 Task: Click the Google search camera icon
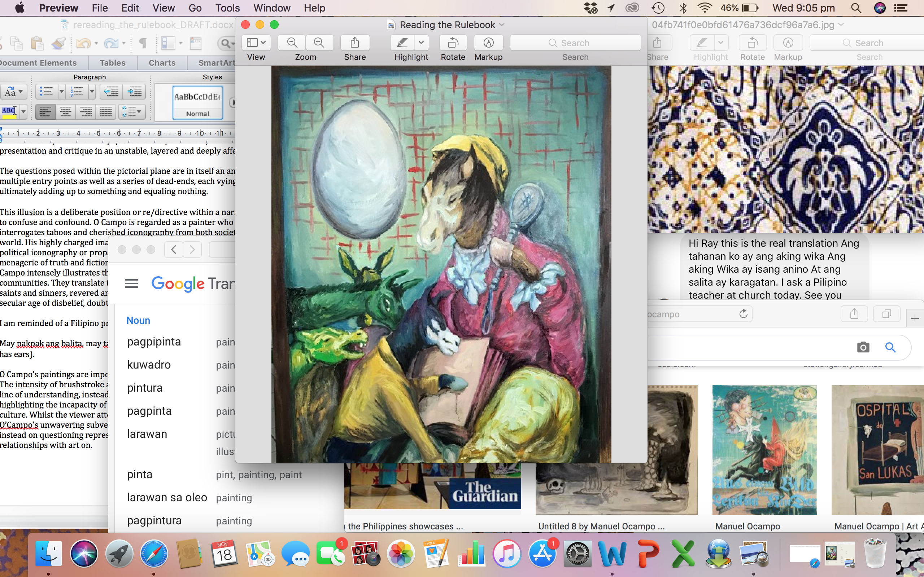(863, 347)
